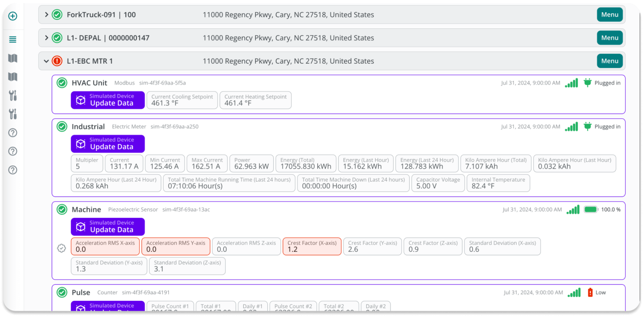The image size is (644, 316).
Task: Open Menu for L1-EBC MTR 1
Action: click(610, 61)
